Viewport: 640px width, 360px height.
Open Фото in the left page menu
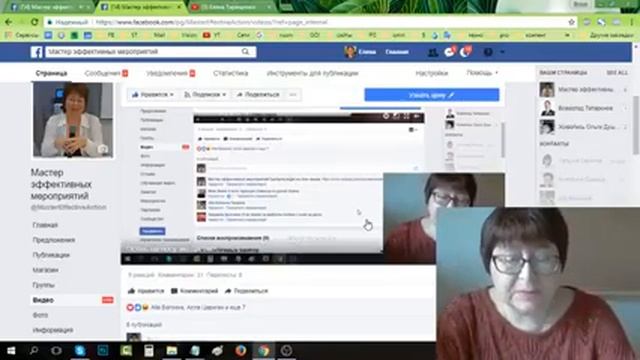click(40, 315)
